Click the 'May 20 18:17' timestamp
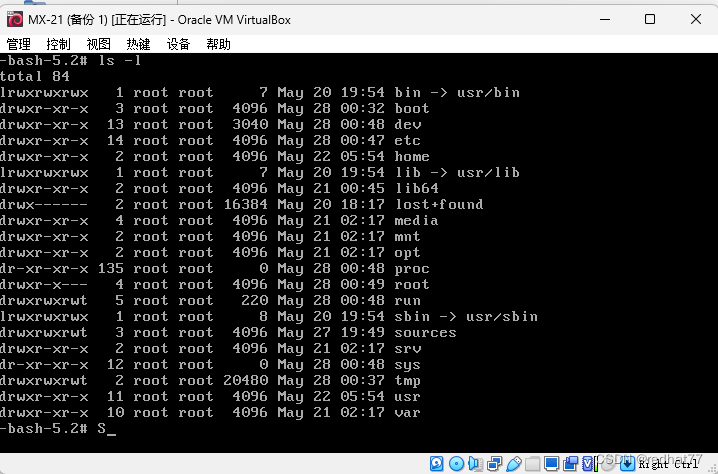Image resolution: width=718 pixels, height=474 pixels. [x=331, y=205]
